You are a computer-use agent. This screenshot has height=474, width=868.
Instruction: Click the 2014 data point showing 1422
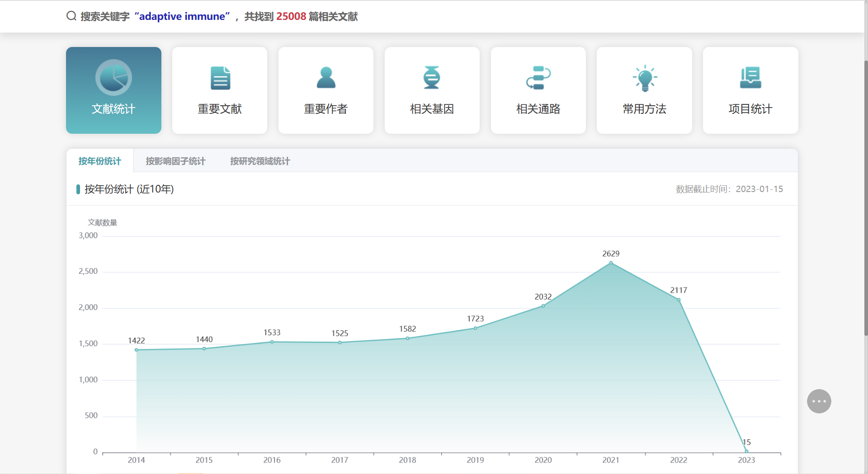click(x=137, y=349)
